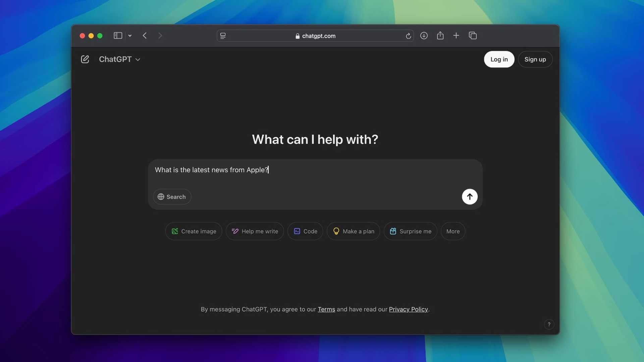Viewport: 644px width, 362px height.
Task: Toggle the Safari sidebar
Action: coord(117,36)
